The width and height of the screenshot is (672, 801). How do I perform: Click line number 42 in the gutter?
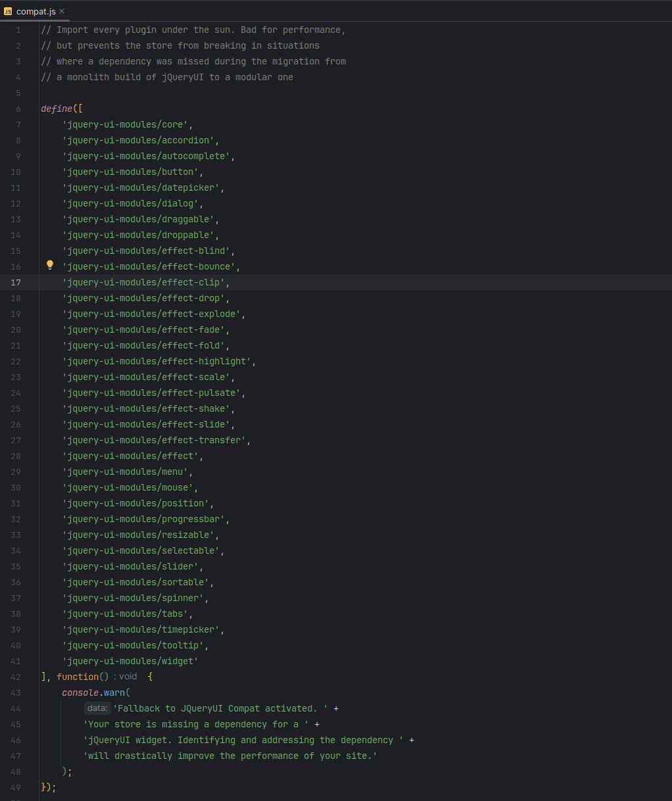pos(15,676)
